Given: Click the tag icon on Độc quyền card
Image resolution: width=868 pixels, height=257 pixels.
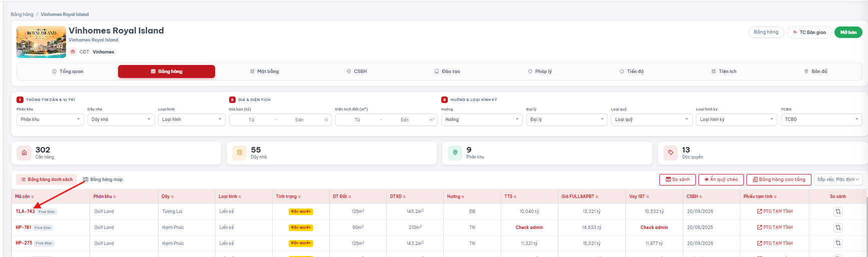Looking at the screenshot, I should point(670,153).
